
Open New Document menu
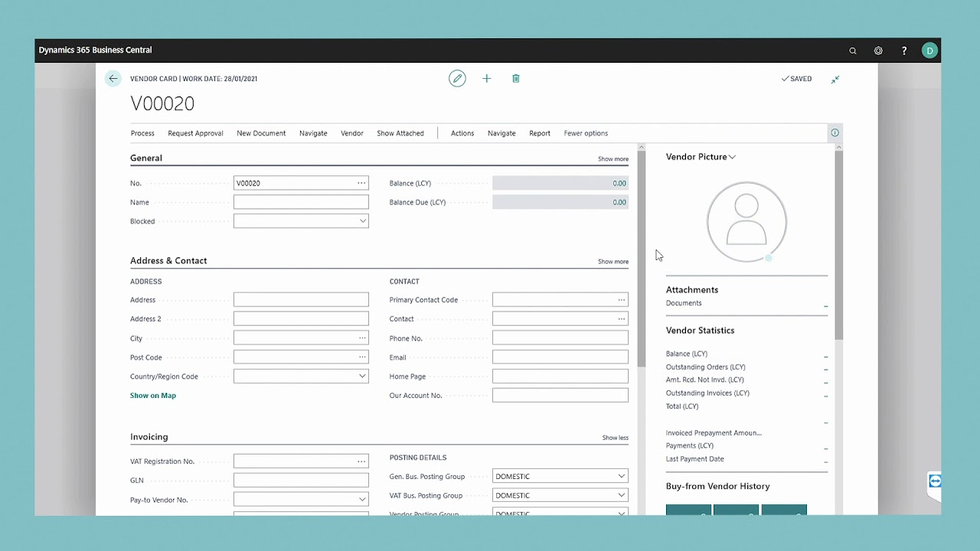click(x=261, y=133)
